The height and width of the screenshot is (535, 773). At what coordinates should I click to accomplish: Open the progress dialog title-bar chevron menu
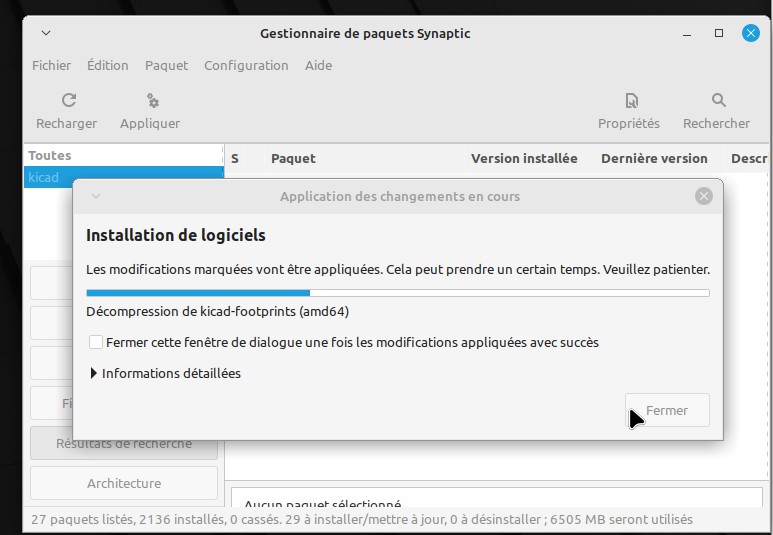click(96, 196)
